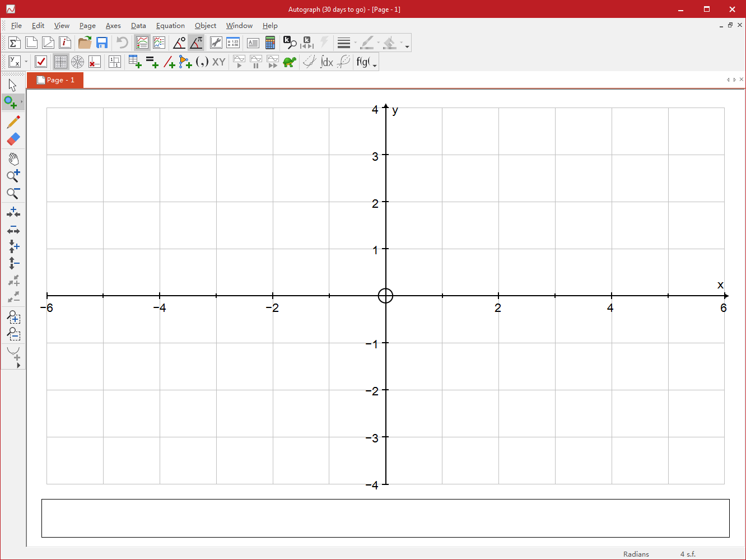746x560 pixels.
Task: Click the tab scroll right arrow
Action: [x=735, y=80]
